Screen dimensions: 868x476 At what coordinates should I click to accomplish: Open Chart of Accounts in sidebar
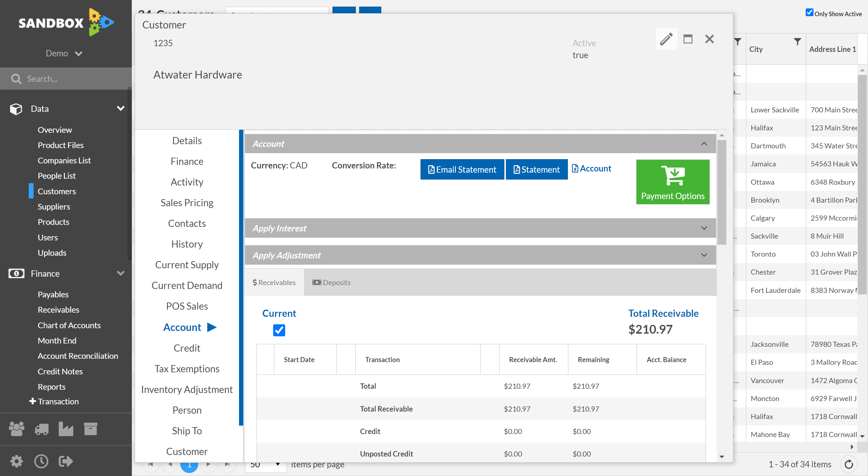point(69,325)
